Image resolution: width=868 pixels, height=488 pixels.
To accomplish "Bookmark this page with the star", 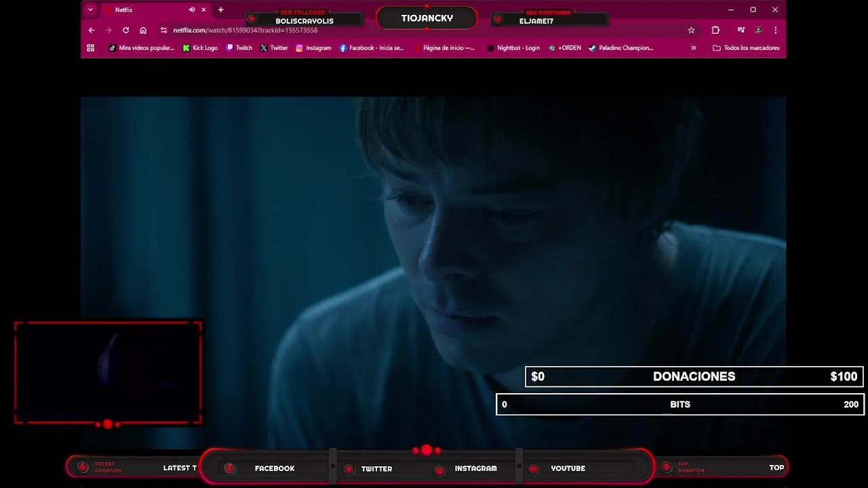I will 691,30.
